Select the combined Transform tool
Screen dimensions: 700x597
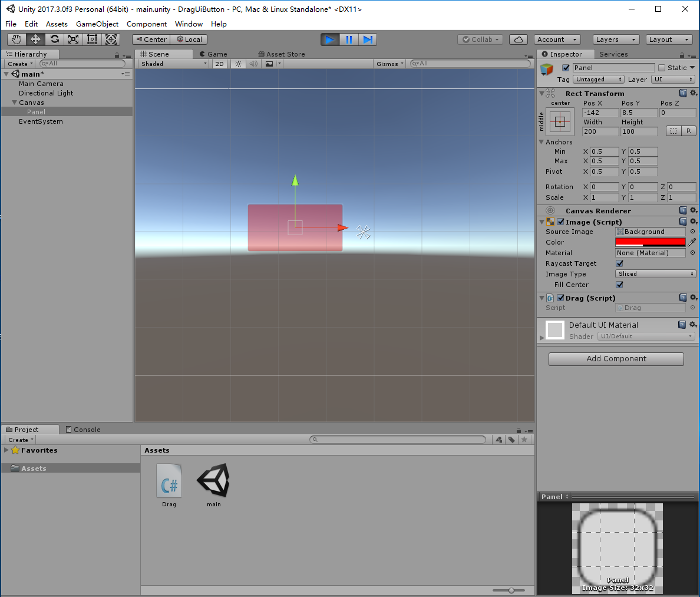[x=111, y=39]
